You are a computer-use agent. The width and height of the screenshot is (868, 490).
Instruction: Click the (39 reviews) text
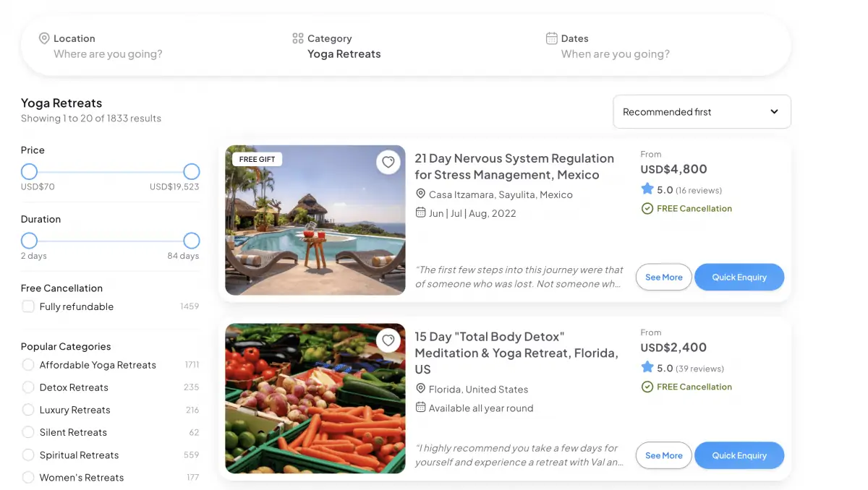(x=699, y=369)
